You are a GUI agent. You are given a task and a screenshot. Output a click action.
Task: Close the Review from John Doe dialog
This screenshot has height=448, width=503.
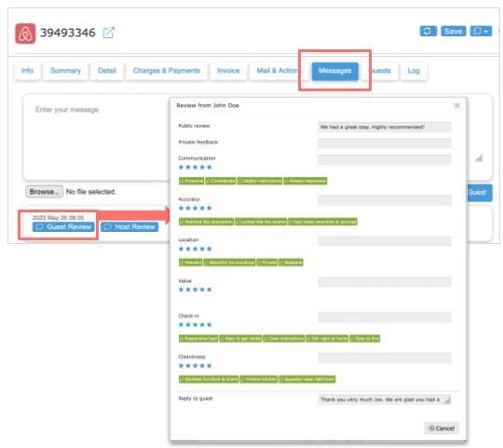coord(456,105)
